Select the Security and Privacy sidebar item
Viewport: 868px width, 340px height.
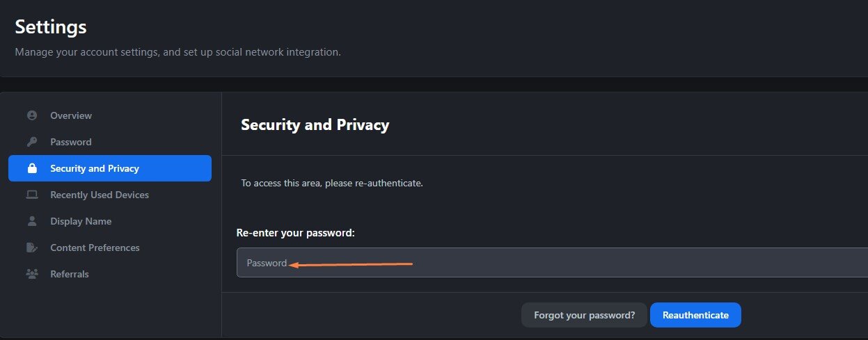110,168
